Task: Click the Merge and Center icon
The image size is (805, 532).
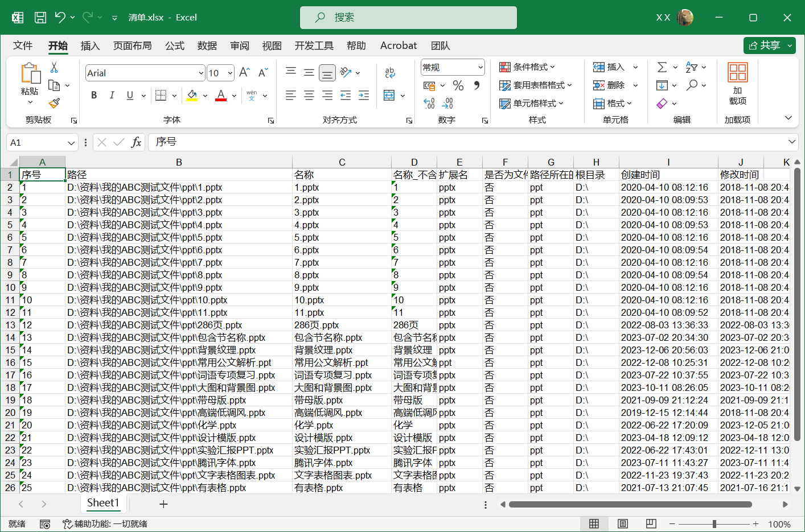Action: pos(389,95)
